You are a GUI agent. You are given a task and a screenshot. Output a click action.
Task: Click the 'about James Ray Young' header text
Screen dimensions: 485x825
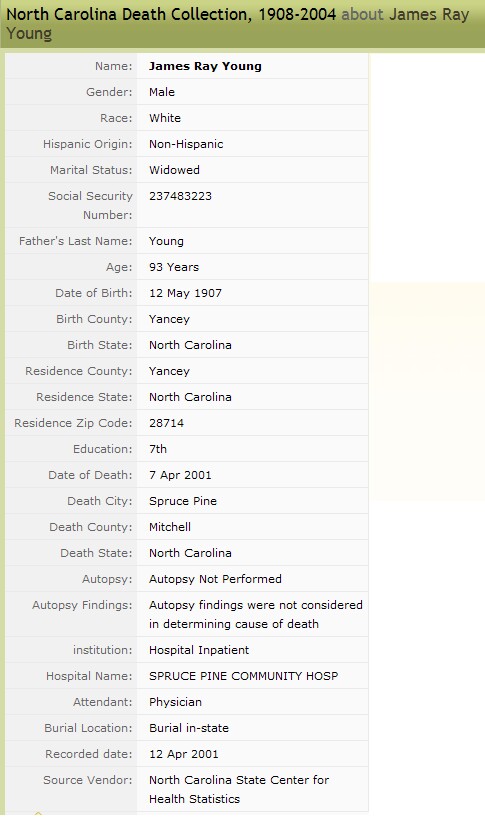[237, 24]
